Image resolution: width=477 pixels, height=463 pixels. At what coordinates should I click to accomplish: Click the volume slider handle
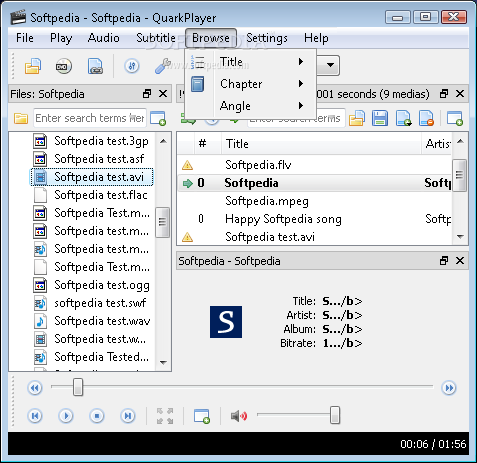[x=335, y=415]
